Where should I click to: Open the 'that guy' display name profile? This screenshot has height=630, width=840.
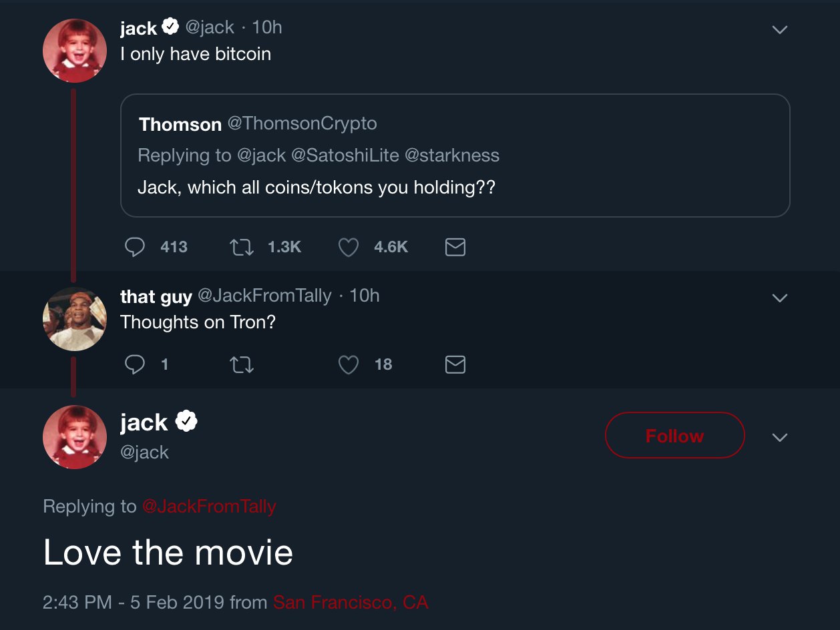point(156,296)
